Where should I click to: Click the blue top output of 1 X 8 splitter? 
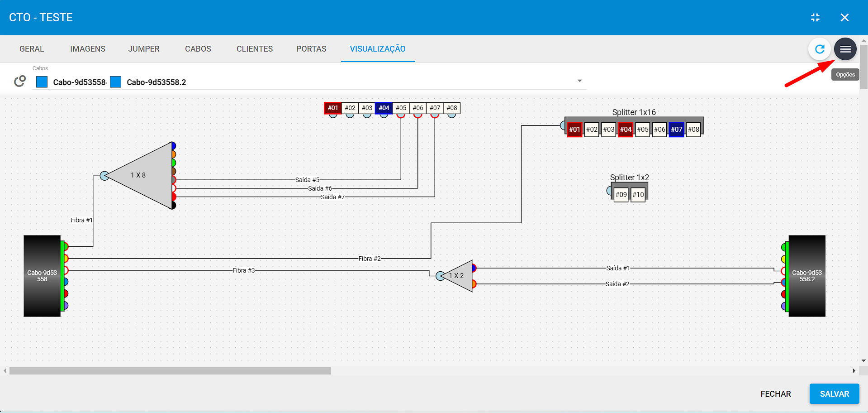click(x=173, y=146)
